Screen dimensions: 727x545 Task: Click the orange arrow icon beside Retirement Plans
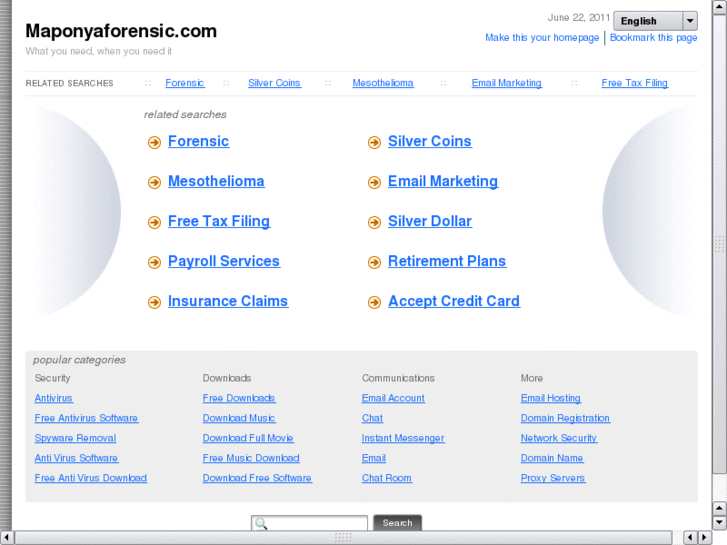[374, 263]
